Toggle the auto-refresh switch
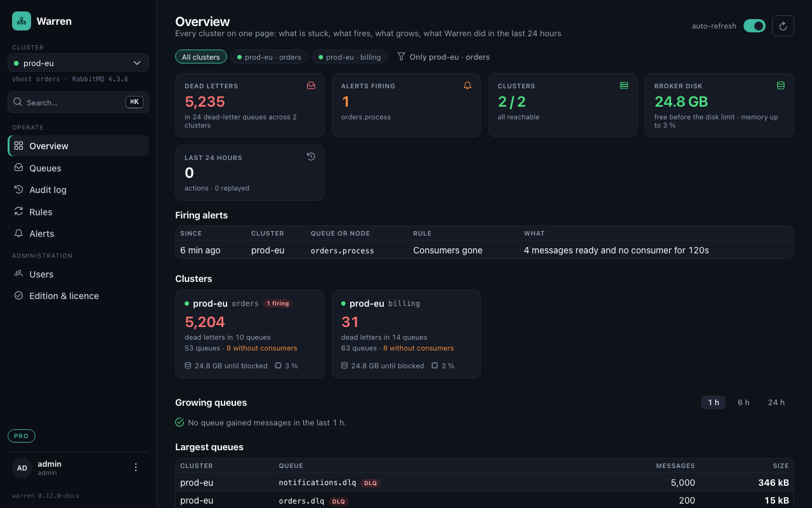 [754, 25]
